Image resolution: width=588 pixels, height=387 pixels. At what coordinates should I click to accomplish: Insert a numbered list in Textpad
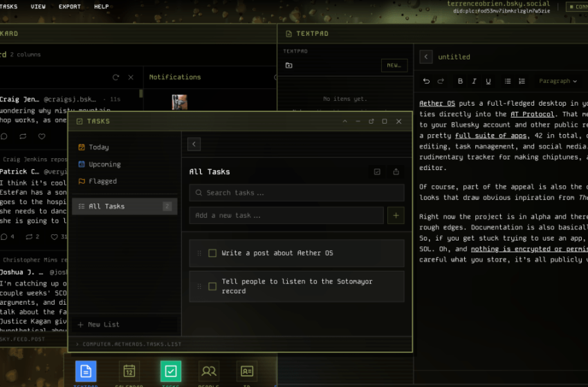coord(522,82)
